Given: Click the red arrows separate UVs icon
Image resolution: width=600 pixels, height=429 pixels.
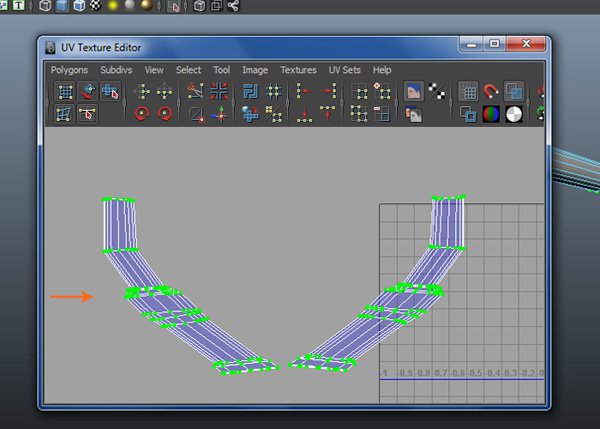Looking at the screenshot, I should pyautogui.click(x=219, y=91).
